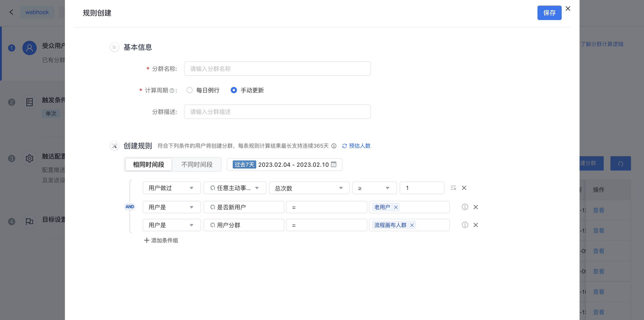Select the 手动更新 radio option
Image resolution: width=644 pixels, height=320 pixels.
pyautogui.click(x=234, y=90)
